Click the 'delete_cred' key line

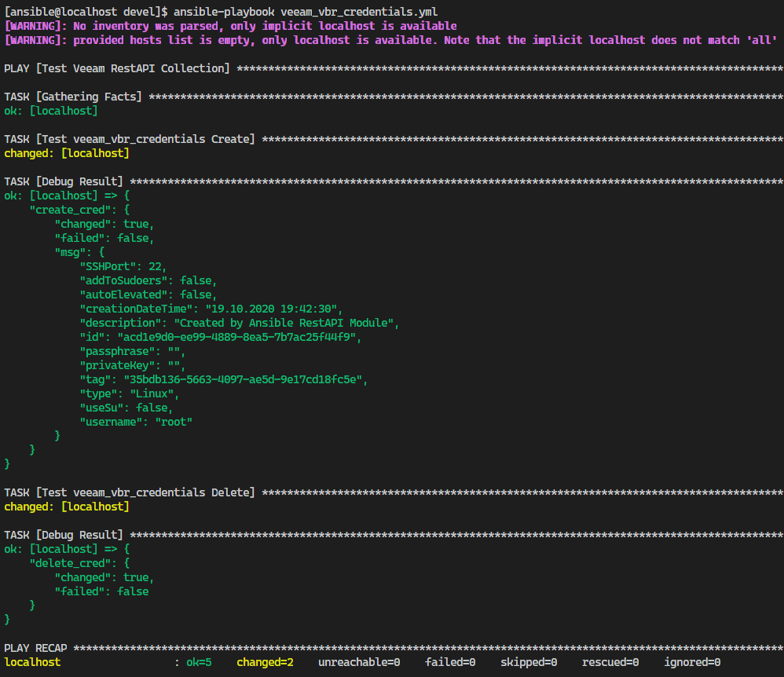[79, 563]
